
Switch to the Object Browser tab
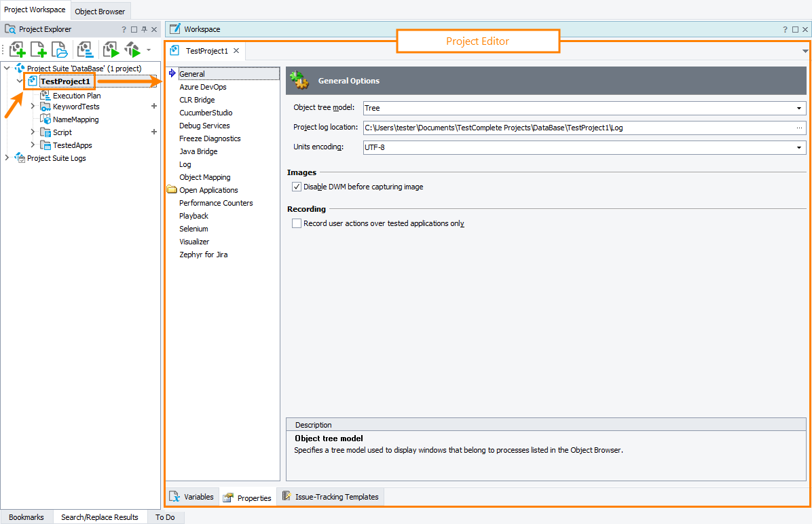coord(100,11)
